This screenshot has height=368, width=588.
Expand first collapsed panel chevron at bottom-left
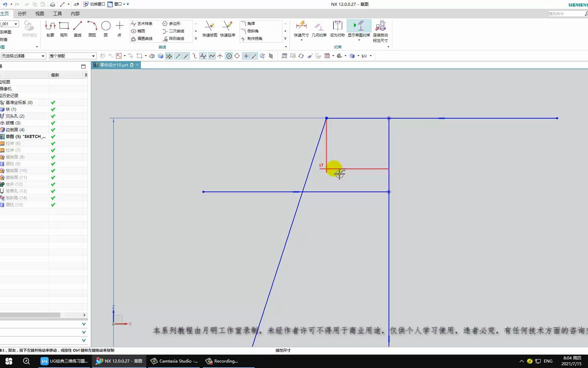[84, 324]
